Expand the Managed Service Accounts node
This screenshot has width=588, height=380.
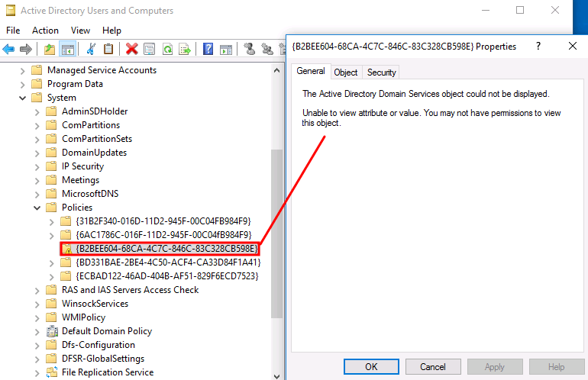[x=22, y=71]
